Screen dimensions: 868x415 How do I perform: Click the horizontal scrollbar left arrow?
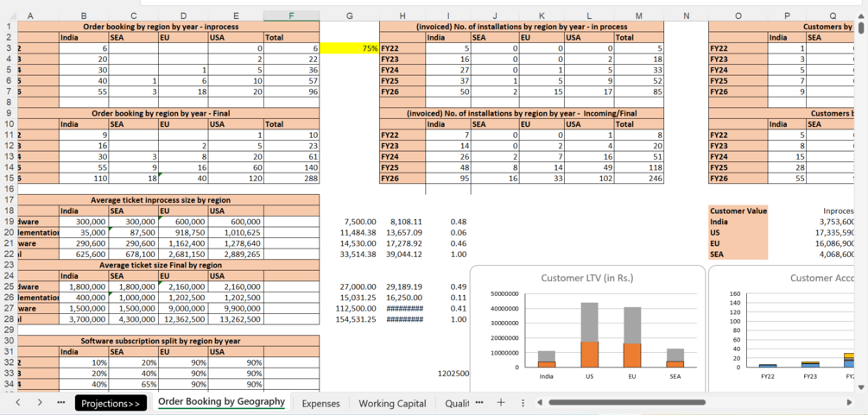coord(541,402)
